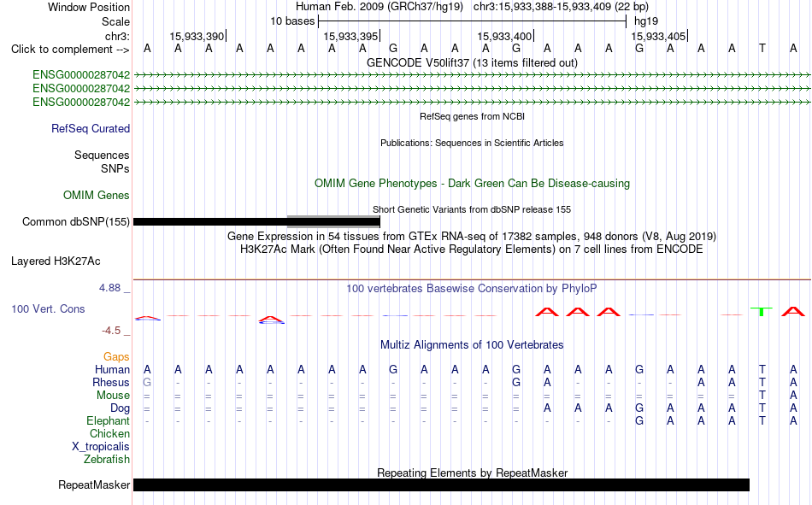
Task: Click the G base in the Dog row
Action: (x=639, y=408)
